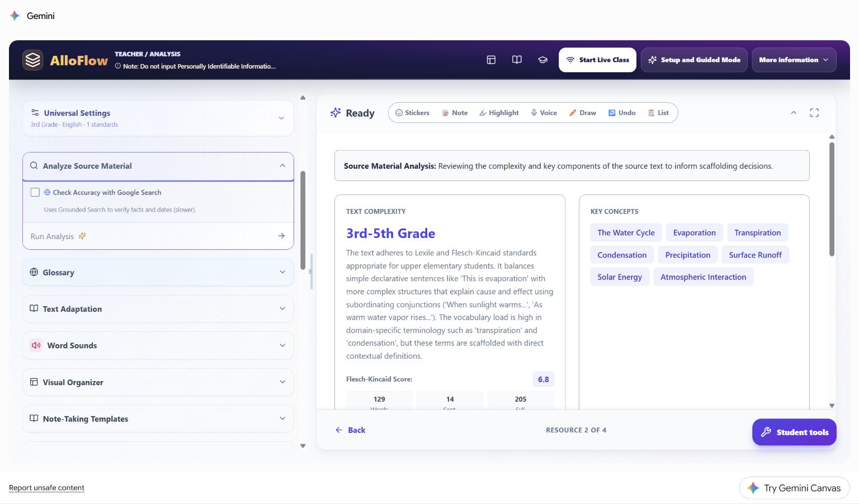Expand the Word Sounds section
The image size is (859, 504).
point(158,345)
